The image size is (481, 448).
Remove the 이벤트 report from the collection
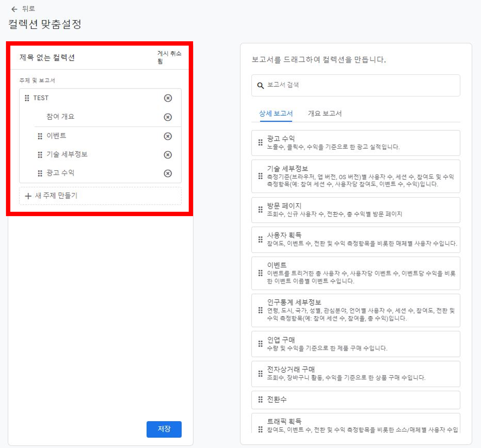point(168,136)
